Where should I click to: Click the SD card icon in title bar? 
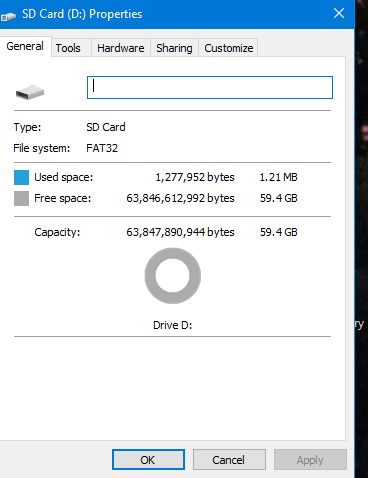8,15
